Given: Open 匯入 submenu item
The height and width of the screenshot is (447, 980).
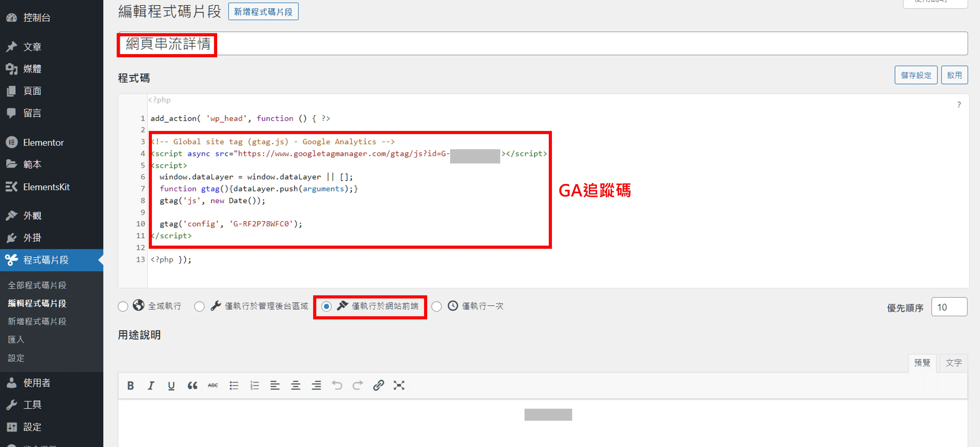Looking at the screenshot, I should pyautogui.click(x=16, y=339).
